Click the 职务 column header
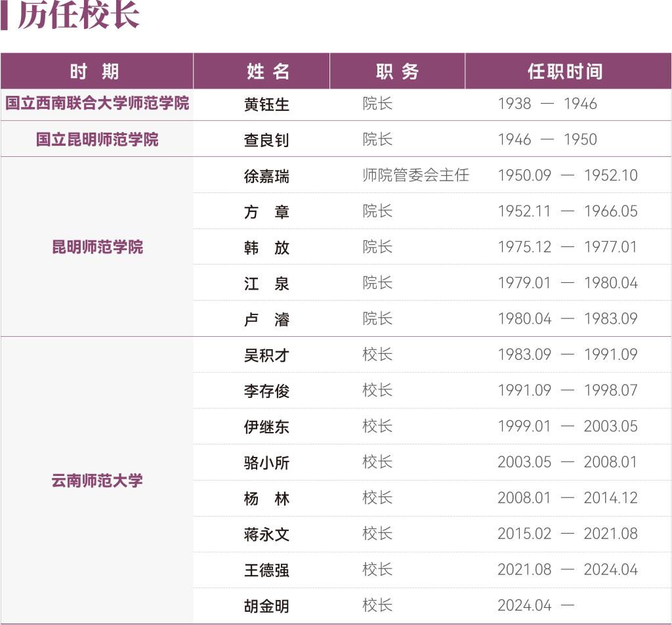This screenshot has width=672, height=625. [x=397, y=71]
